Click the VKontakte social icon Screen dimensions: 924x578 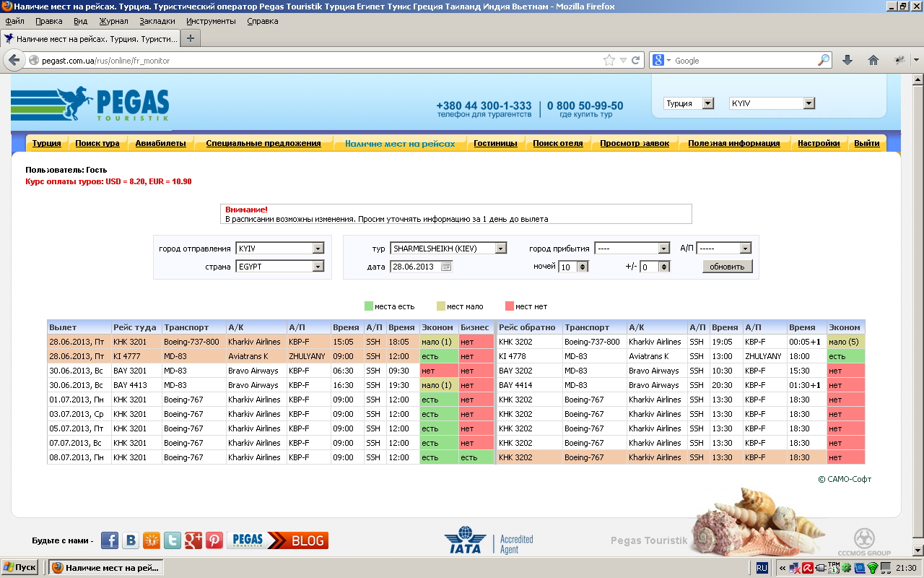[x=131, y=540]
